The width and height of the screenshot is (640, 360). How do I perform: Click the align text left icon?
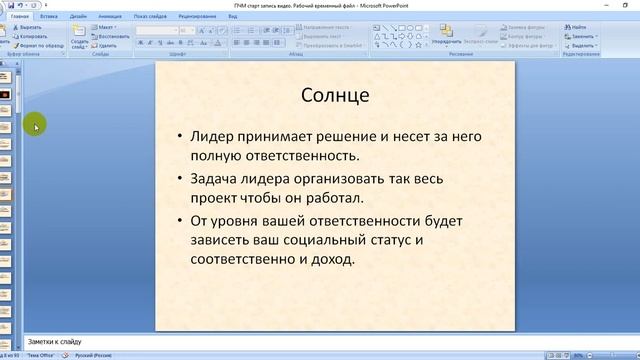pos(237,43)
